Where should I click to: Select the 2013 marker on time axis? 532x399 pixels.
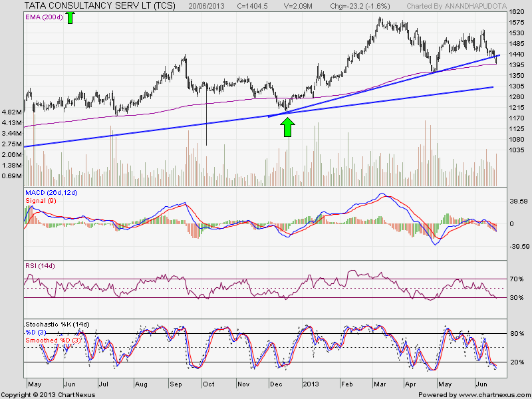(x=311, y=384)
